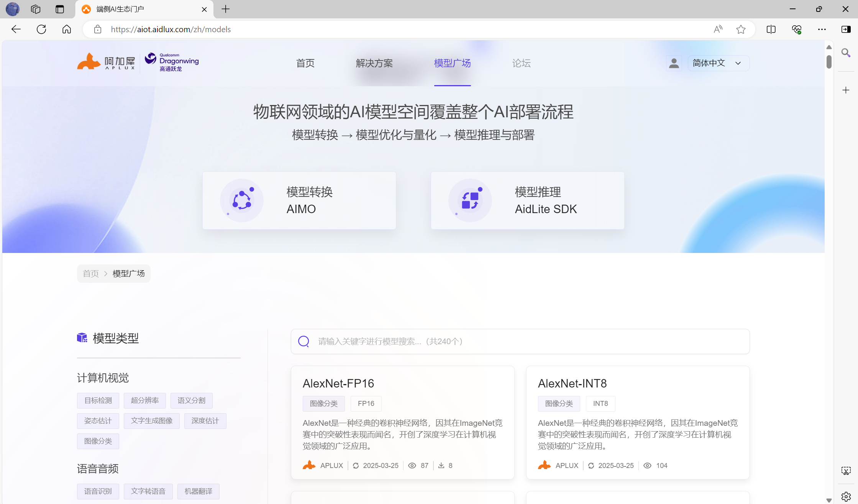Click the user account avatar icon
The height and width of the screenshot is (504, 858).
click(674, 63)
